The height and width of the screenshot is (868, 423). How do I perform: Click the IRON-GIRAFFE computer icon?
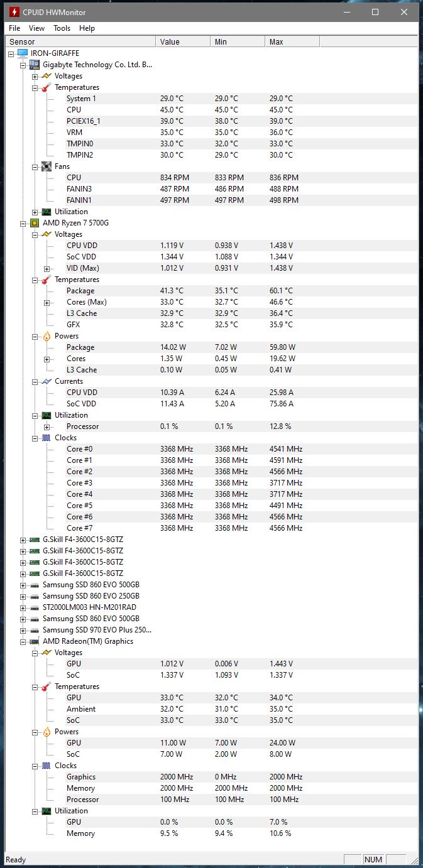click(x=23, y=53)
